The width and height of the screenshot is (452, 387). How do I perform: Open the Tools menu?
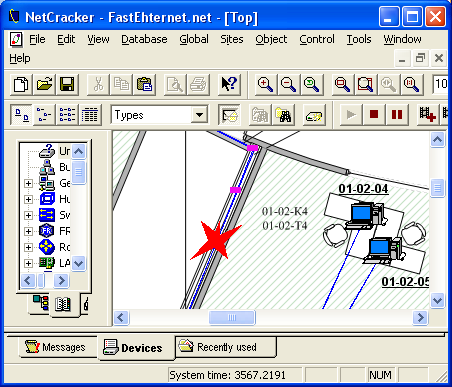pos(359,39)
